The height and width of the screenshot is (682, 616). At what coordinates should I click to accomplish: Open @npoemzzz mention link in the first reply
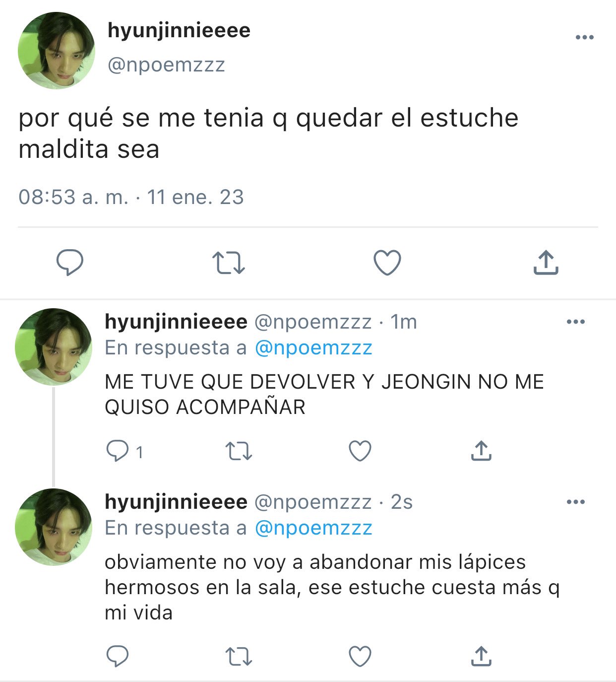tap(313, 347)
